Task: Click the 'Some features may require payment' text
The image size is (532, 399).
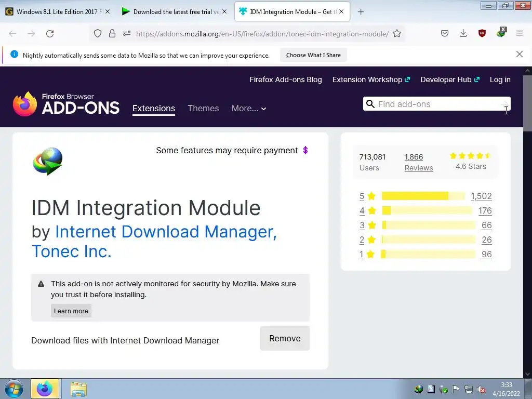Action: 227,150
